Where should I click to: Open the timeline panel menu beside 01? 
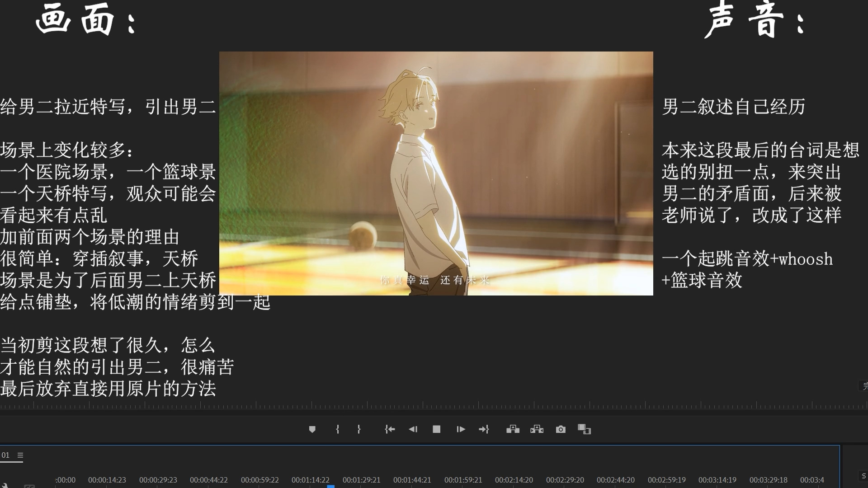coord(20,455)
